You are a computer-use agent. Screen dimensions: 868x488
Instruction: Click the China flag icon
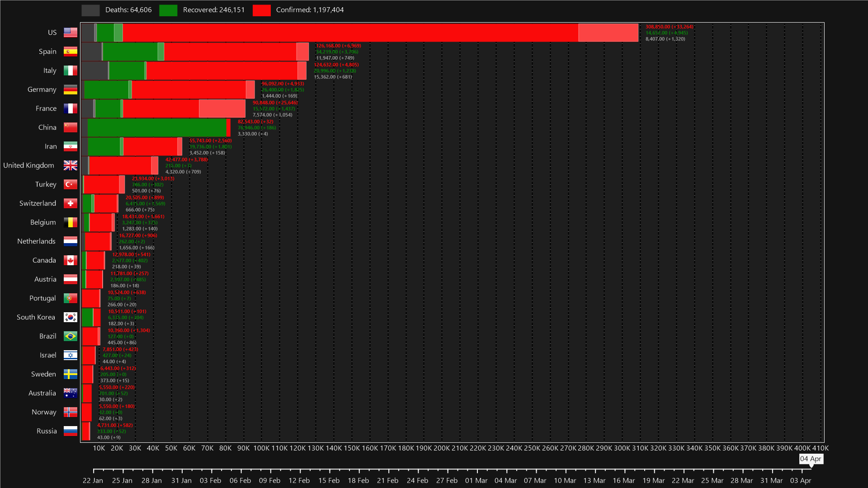click(x=71, y=127)
